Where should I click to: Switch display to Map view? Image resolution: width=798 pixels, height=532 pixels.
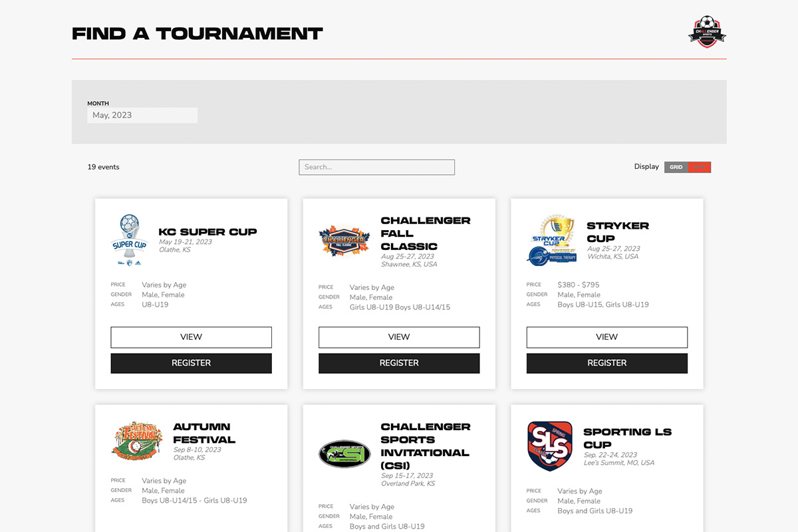(700, 168)
